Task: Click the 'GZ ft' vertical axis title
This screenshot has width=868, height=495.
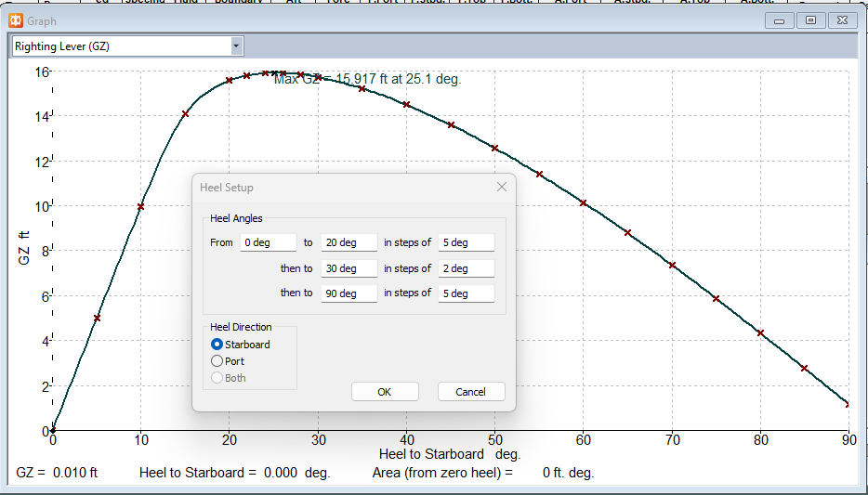Action: coord(23,248)
